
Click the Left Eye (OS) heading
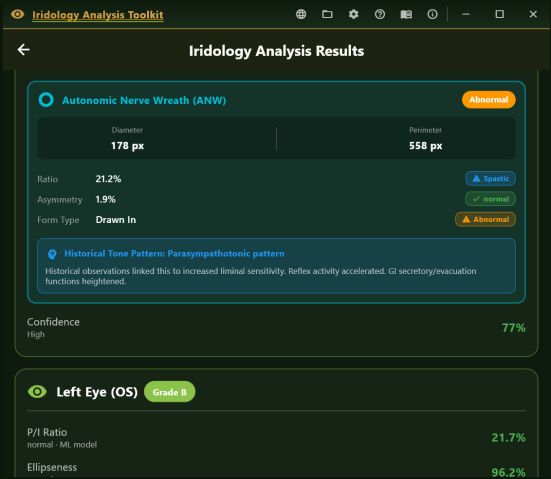97,392
